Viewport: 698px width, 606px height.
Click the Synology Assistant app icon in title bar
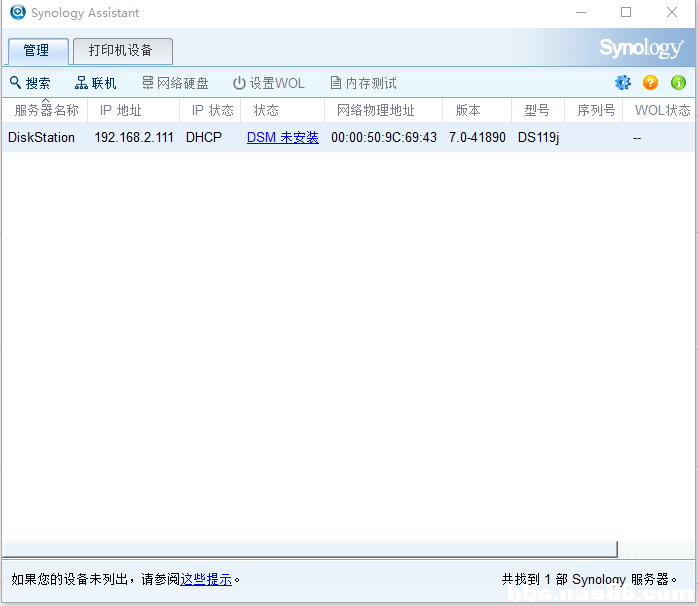point(18,12)
